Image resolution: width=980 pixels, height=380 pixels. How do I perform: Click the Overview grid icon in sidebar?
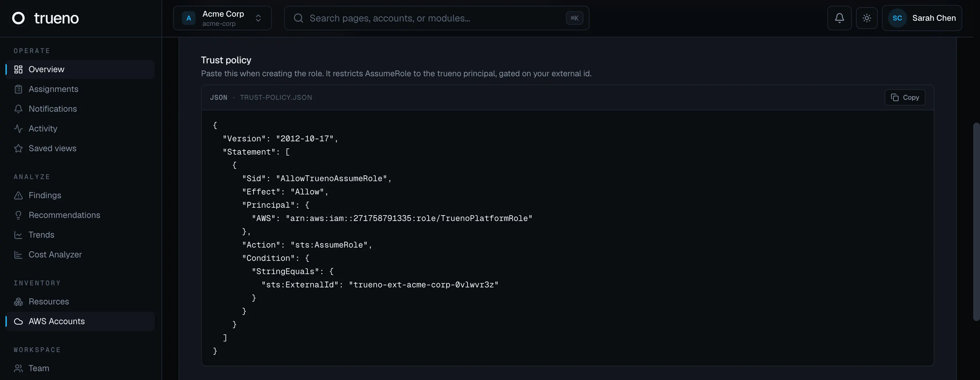(18, 69)
